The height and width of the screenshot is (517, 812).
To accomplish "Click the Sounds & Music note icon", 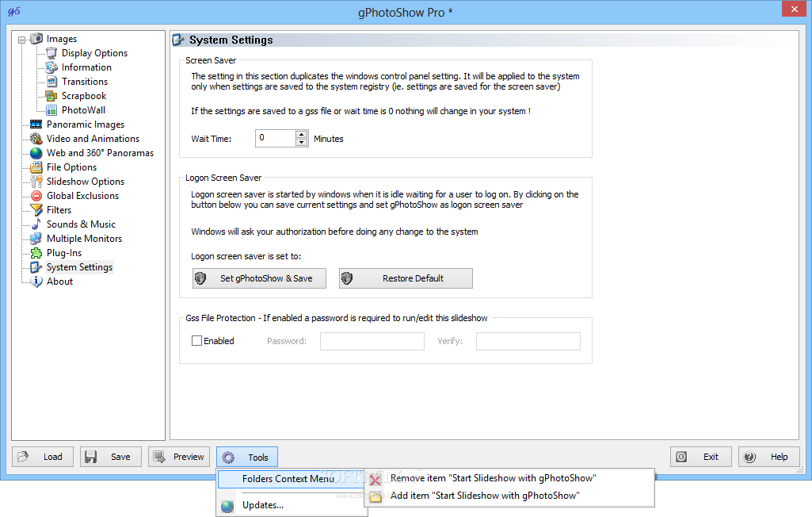I will pyautogui.click(x=36, y=224).
